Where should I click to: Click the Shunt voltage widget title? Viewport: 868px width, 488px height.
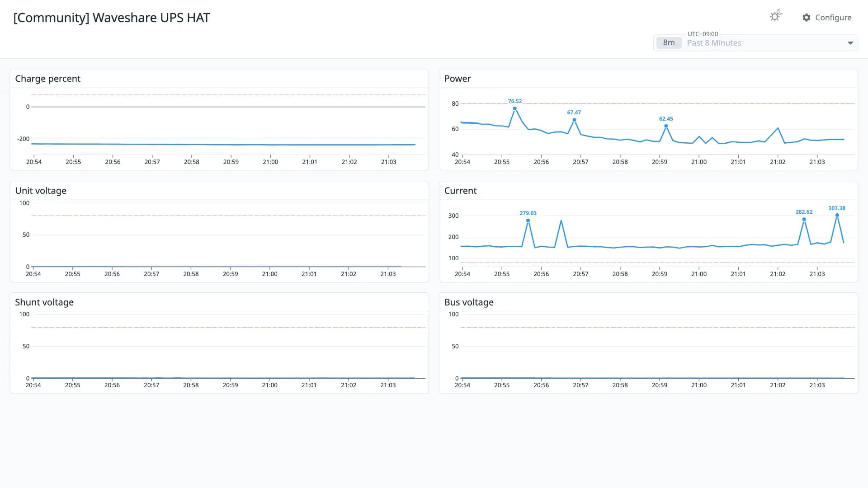pyautogui.click(x=44, y=302)
